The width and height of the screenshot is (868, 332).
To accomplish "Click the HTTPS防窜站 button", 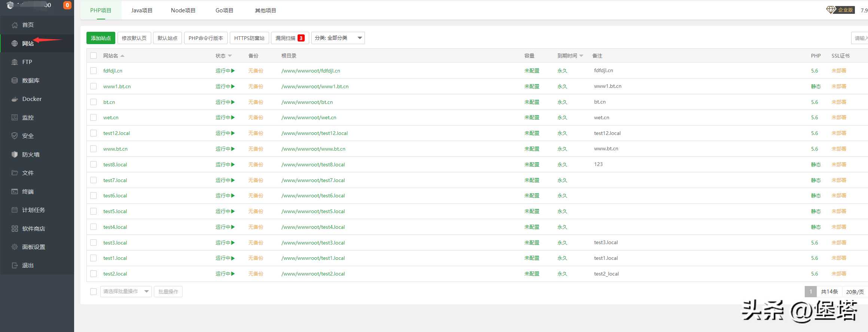I will (249, 38).
